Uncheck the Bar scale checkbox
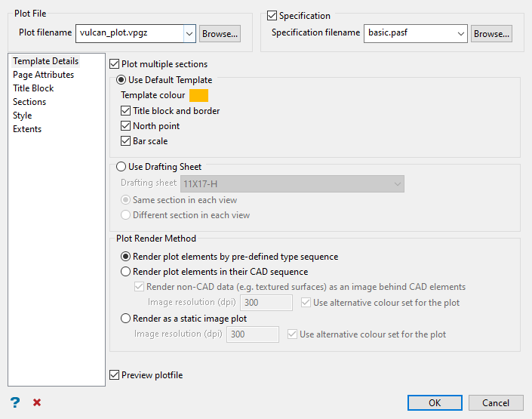Image resolution: width=532 pixels, height=419 pixels. (x=126, y=141)
